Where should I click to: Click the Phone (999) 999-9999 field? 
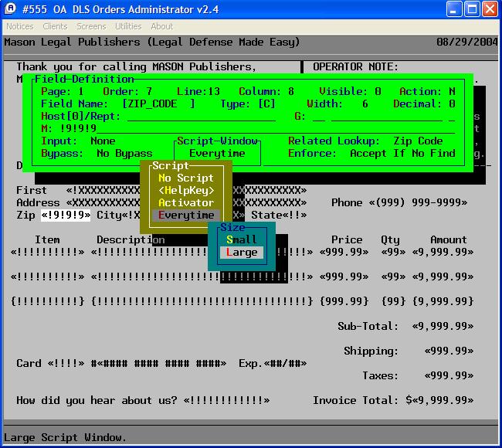click(x=418, y=202)
